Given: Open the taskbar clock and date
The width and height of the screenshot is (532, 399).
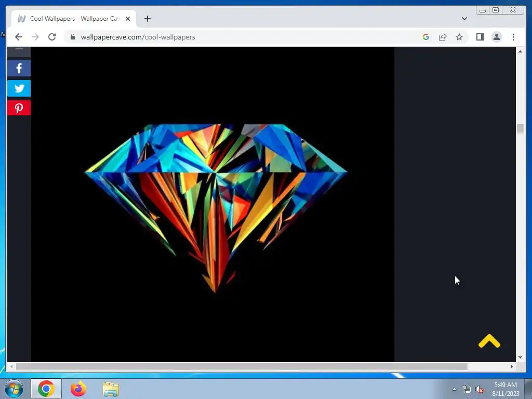Looking at the screenshot, I should pos(506,389).
